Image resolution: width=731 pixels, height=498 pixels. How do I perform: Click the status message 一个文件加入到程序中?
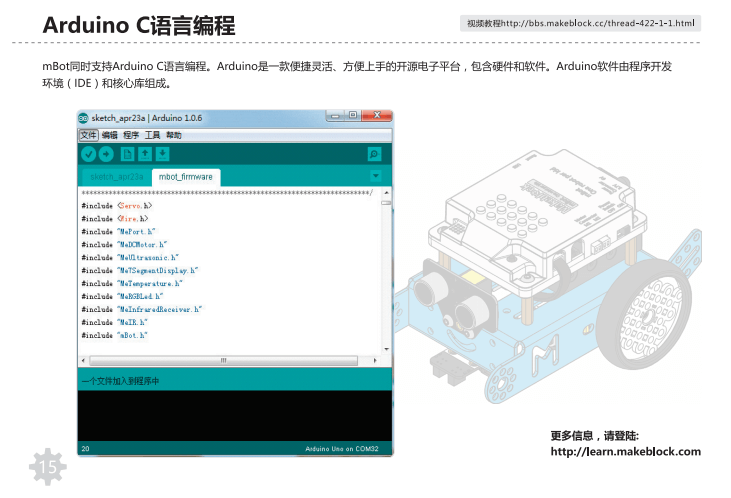[x=120, y=381]
